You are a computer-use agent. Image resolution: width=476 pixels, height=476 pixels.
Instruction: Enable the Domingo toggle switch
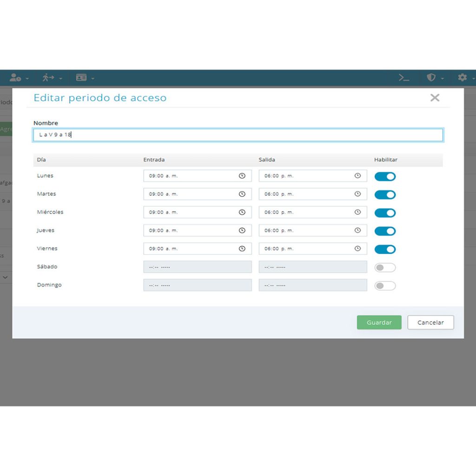(x=385, y=286)
